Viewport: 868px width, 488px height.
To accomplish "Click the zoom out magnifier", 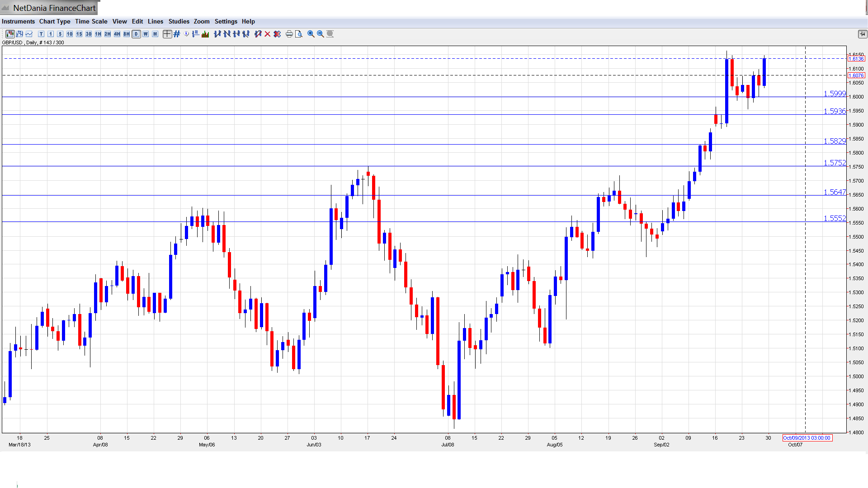I will (320, 34).
